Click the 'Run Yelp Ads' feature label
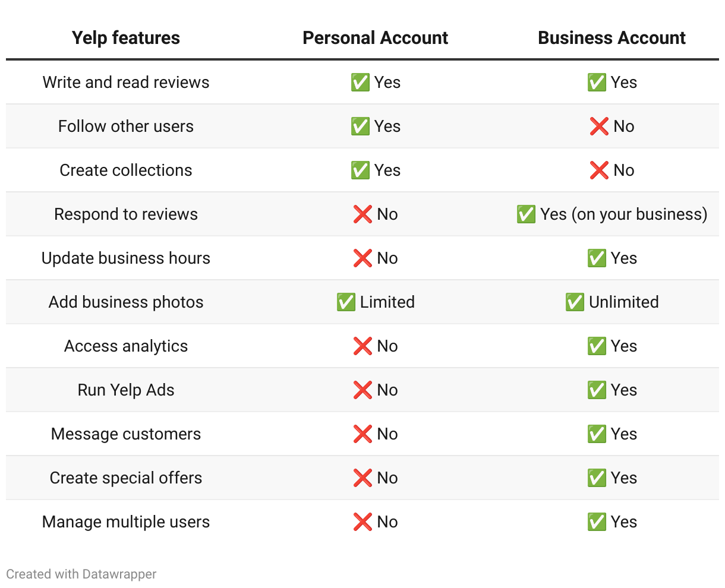 pyautogui.click(x=126, y=390)
